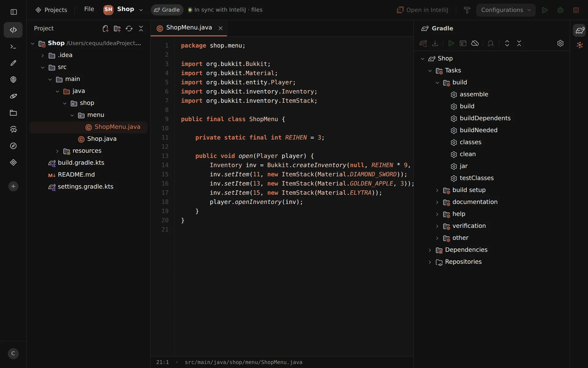Viewport: 588px width, 368px height.
Task: Switch to ShopMenu.java tab
Action: tap(189, 28)
